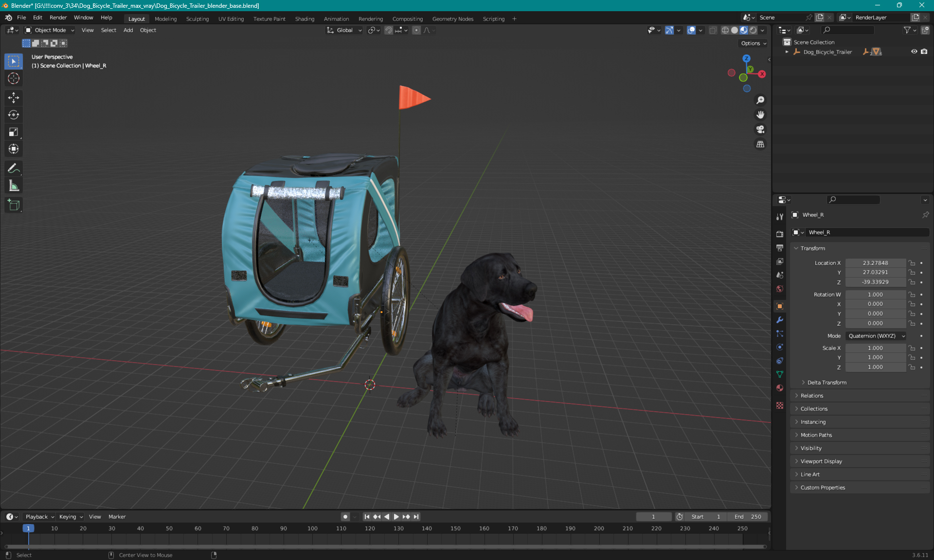Open the Edit menu

click(x=37, y=17)
